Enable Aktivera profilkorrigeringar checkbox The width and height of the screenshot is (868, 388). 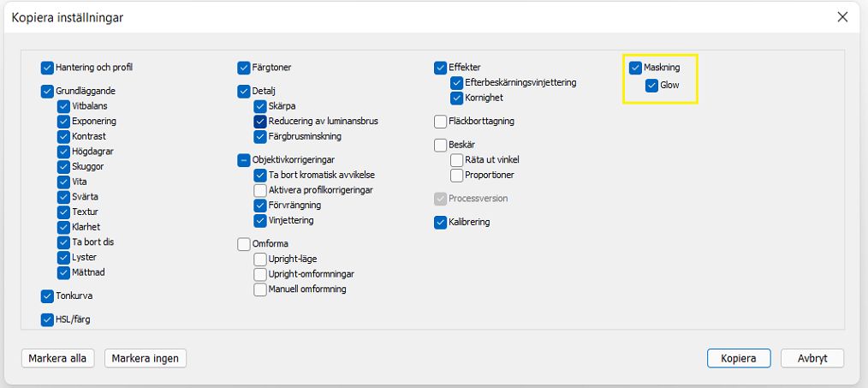(x=261, y=189)
